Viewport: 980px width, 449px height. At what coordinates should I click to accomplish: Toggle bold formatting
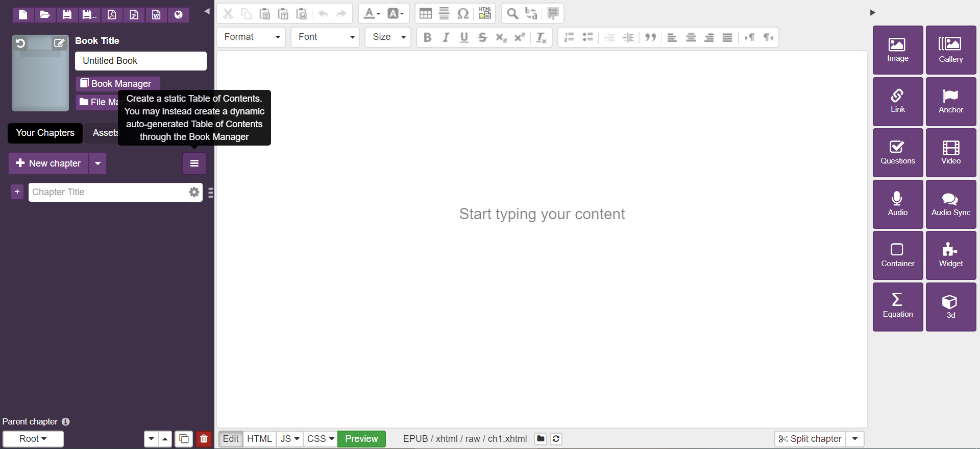point(428,37)
